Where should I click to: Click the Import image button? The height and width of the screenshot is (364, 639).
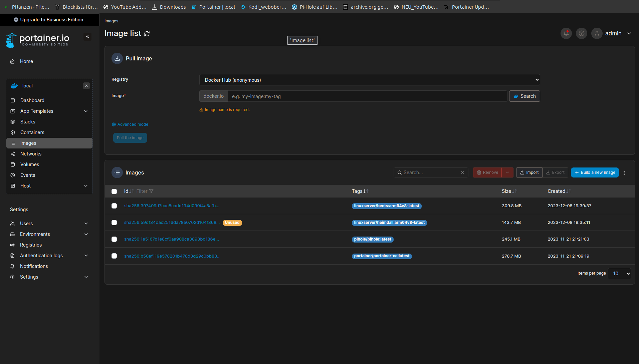coord(529,172)
